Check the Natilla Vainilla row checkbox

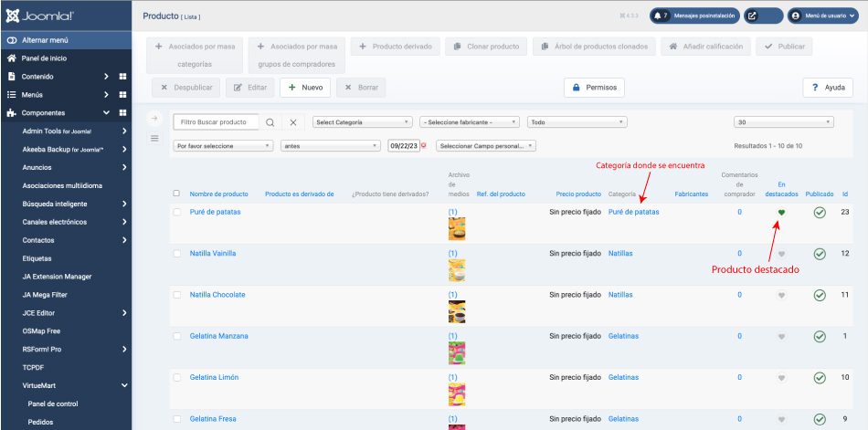coord(176,254)
